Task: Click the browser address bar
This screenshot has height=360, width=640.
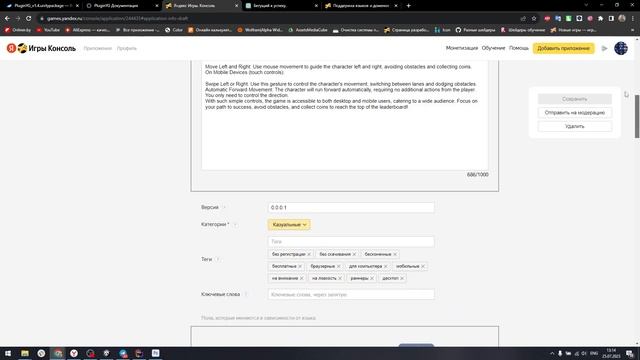Action: click(x=278, y=18)
